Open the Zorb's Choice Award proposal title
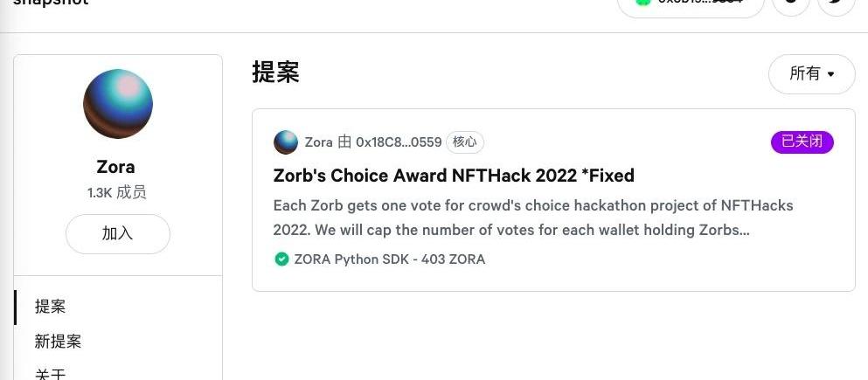868x380 pixels. click(x=454, y=176)
